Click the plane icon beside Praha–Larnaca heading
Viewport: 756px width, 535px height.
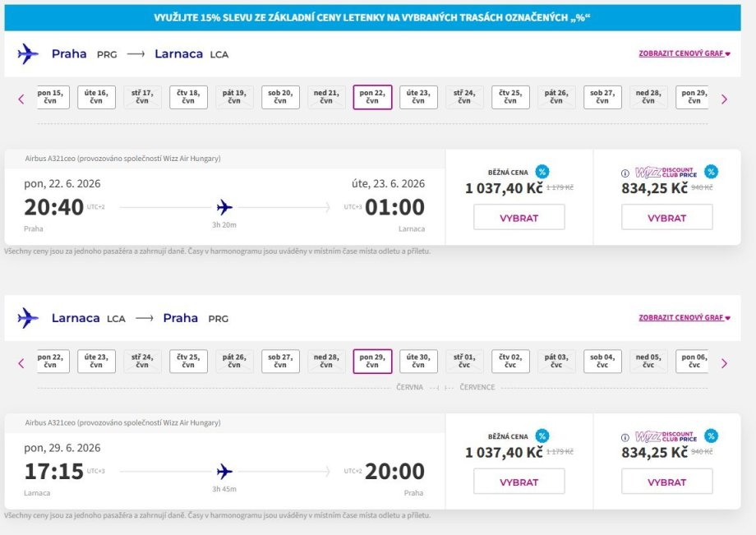coord(28,54)
